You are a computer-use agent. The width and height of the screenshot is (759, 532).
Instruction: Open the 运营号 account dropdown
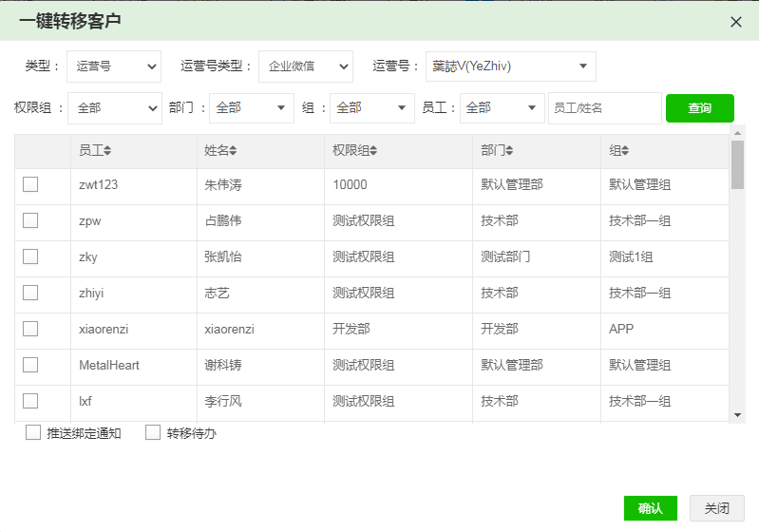coord(510,66)
